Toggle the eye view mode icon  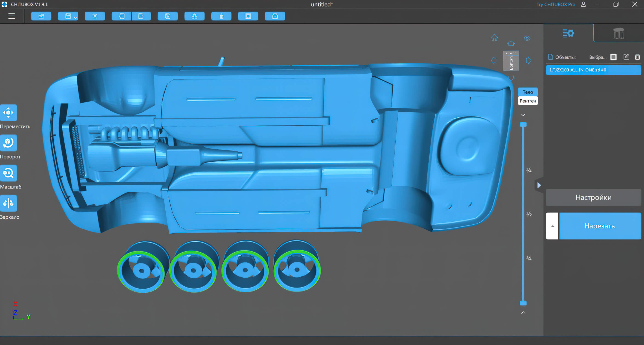[x=527, y=38]
